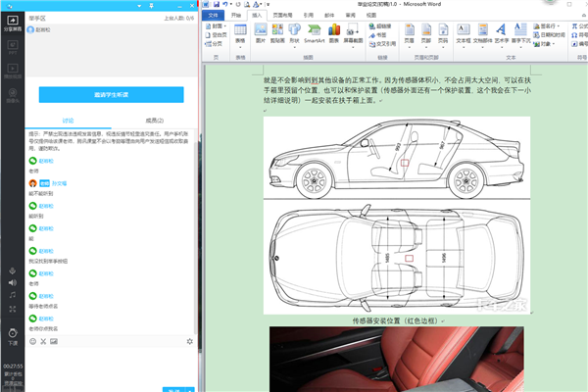The height and width of the screenshot is (392, 588).
Task: Click the Date and Time (日期和时间) button
Action: point(549,35)
